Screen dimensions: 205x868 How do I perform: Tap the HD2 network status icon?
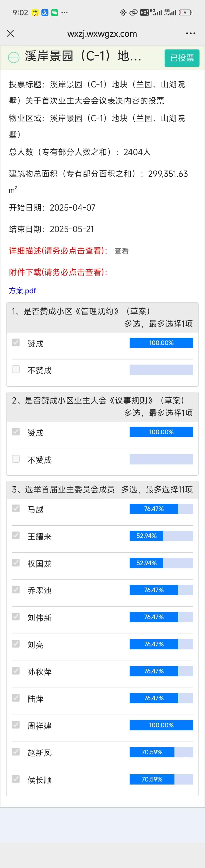[x=144, y=13]
